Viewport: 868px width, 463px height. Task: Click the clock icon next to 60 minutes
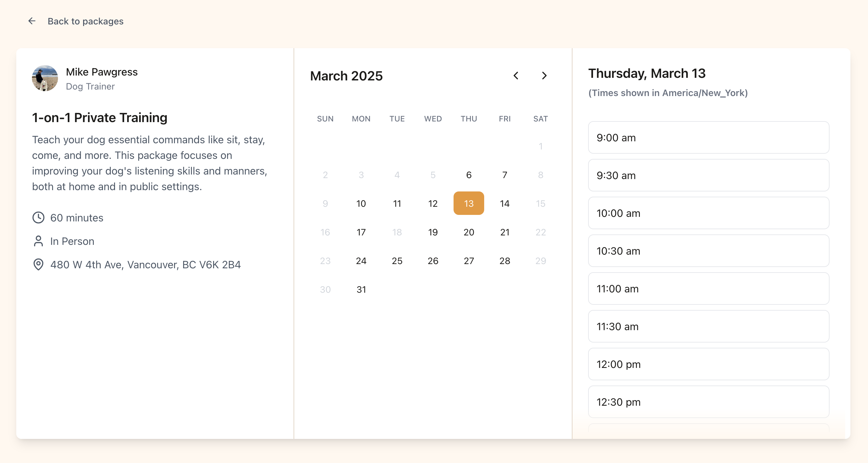38,217
